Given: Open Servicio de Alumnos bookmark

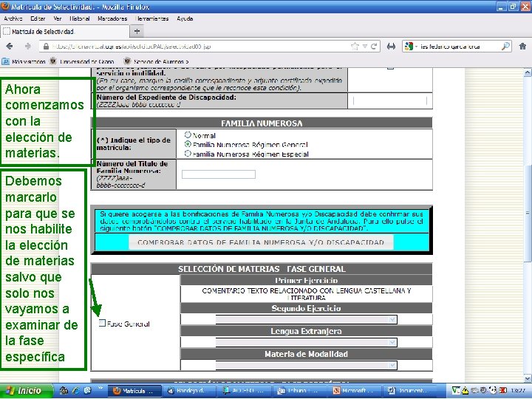Looking at the screenshot, I should [x=156, y=61].
